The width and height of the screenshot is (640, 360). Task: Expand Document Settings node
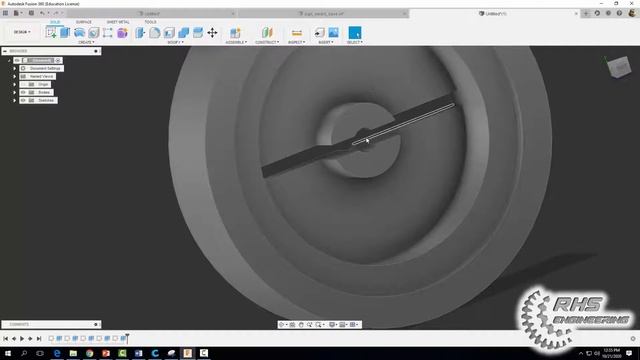click(x=14, y=69)
